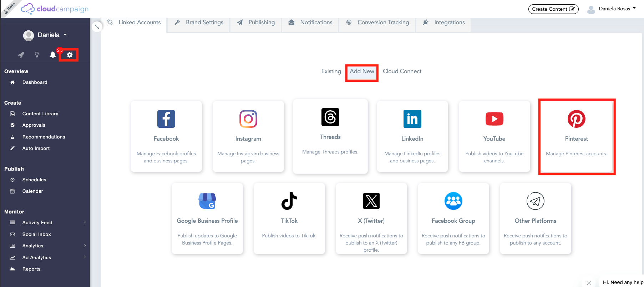Open the Schedules page
This screenshot has width=644, height=287.
34,180
